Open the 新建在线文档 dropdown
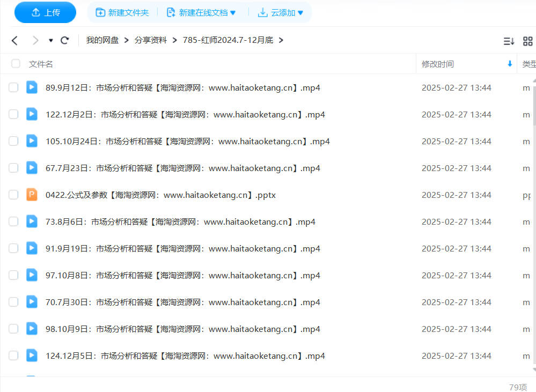536x392 pixels. 201,13
